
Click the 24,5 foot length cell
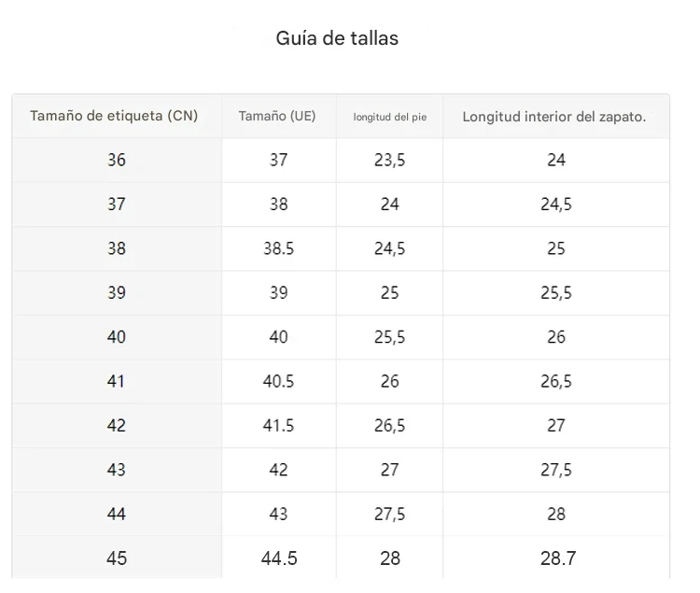389,248
